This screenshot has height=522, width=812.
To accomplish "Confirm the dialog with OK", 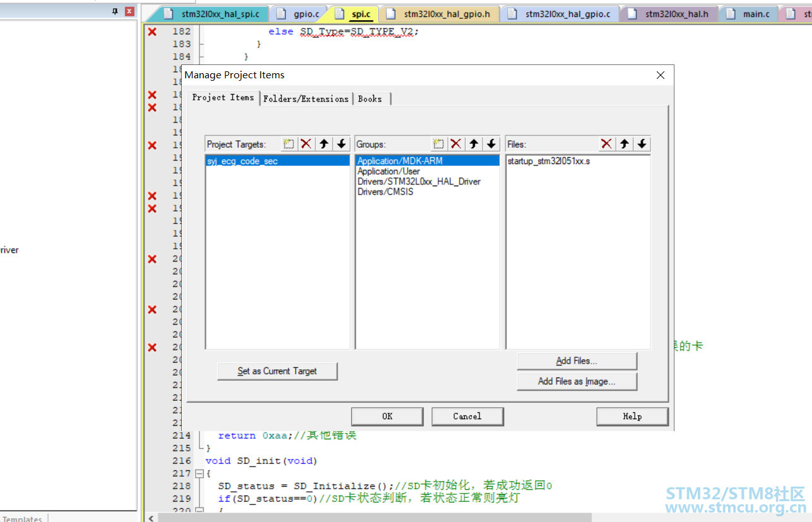I will pos(387,417).
